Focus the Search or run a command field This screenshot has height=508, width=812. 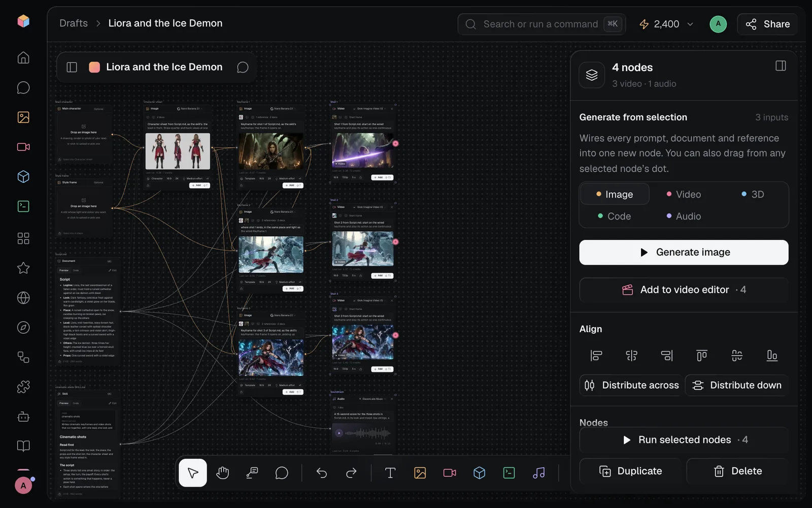pos(542,24)
